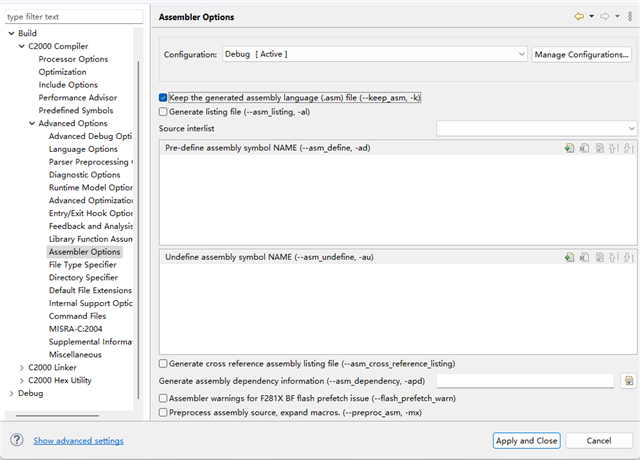Click Add icon for undefine assembly symbol
The width and height of the screenshot is (640, 460).
click(569, 257)
